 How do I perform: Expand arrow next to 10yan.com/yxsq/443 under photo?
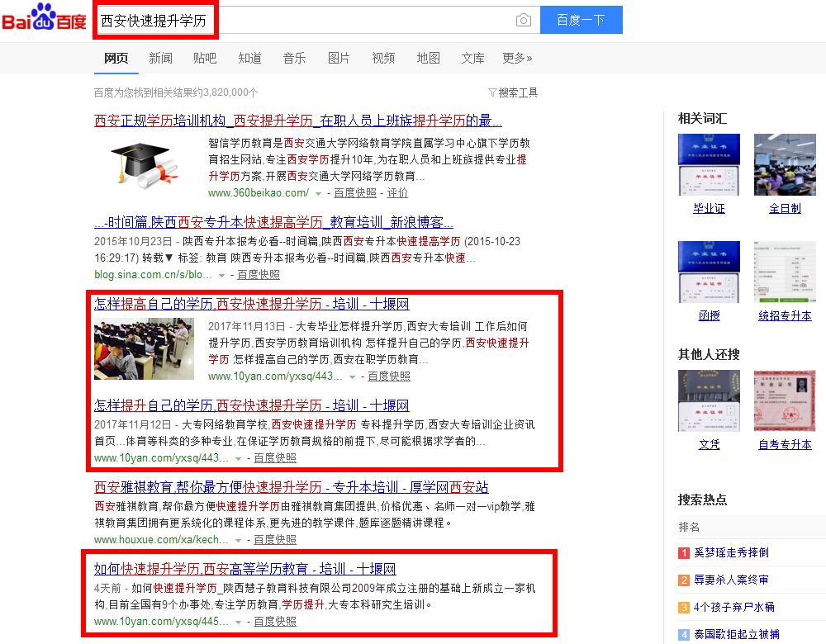click(352, 377)
